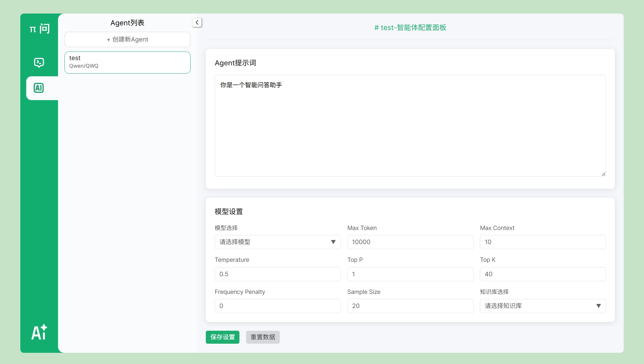The image size is (644, 364).
Task: Collapse the Agent list panel chevron
Action: 197,22
